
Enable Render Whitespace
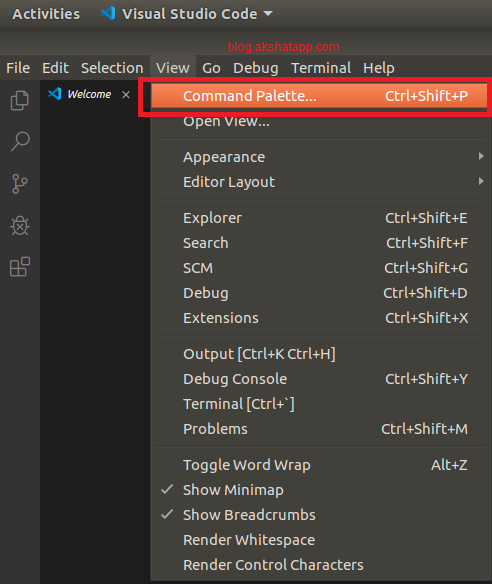[321, 540]
